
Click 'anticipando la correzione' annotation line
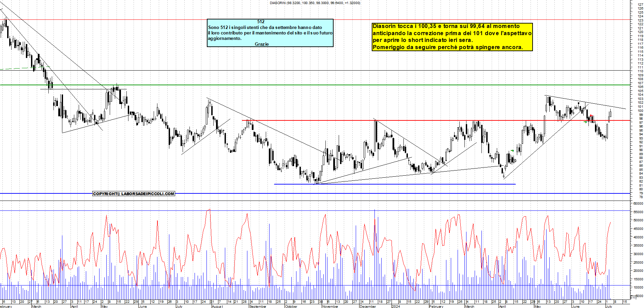[x=452, y=33]
